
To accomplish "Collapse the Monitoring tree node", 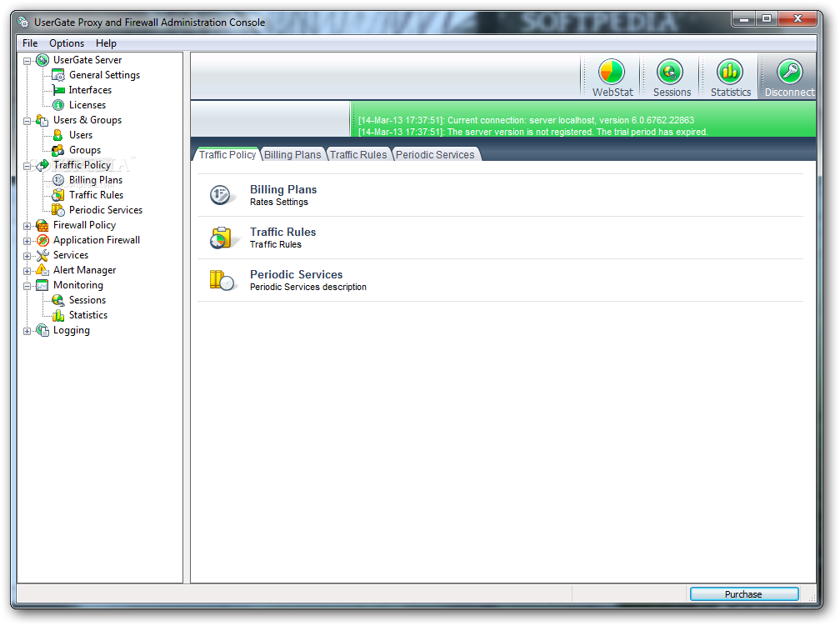I will pyautogui.click(x=27, y=286).
